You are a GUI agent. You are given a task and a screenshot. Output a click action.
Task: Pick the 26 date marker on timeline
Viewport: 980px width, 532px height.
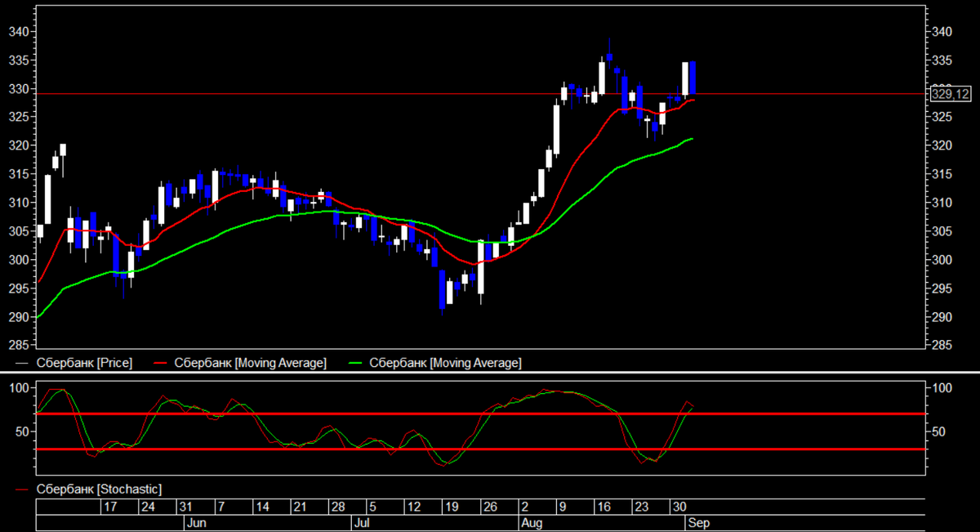pos(488,507)
